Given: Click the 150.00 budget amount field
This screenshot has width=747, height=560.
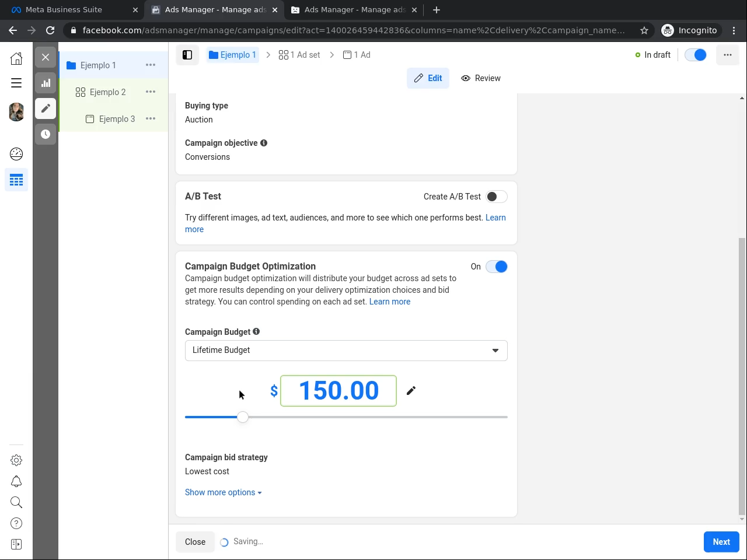Looking at the screenshot, I should tap(338, 391).
